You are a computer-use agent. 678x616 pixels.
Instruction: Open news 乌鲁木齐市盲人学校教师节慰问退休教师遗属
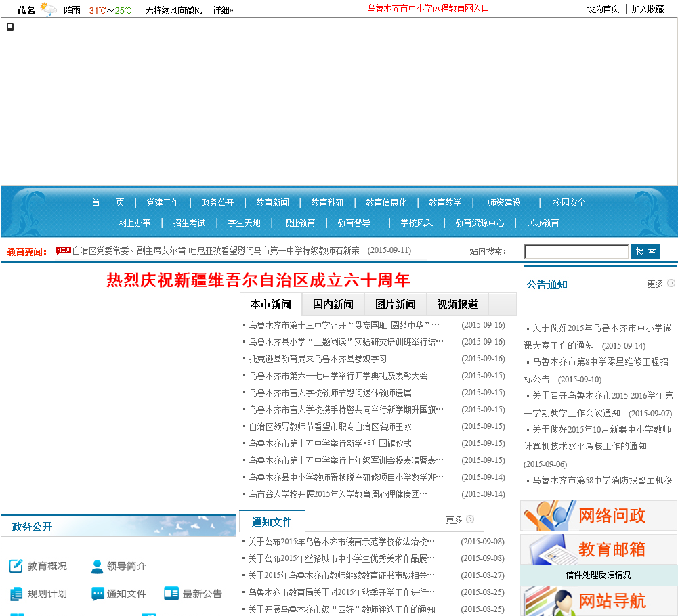click(330, 393)
